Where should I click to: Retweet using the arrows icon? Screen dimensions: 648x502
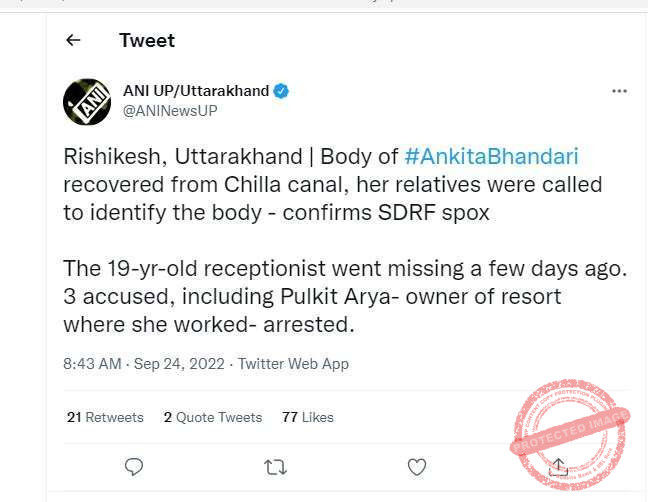[275, 467]
